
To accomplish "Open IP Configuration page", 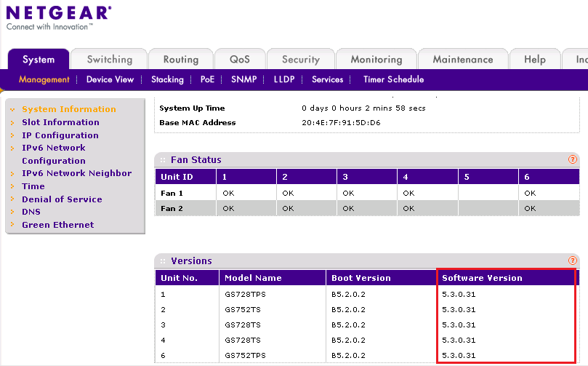I will tap(60, 135).
